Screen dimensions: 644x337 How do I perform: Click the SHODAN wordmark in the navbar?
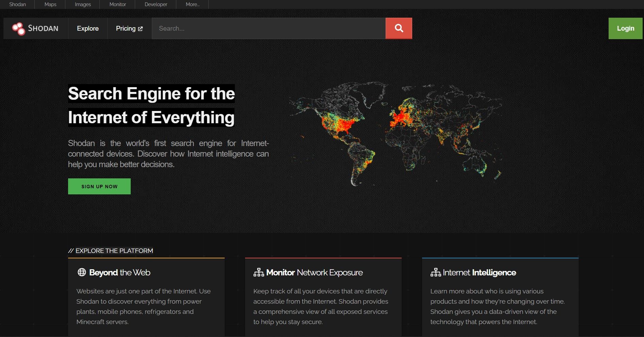pyautogui.click(x=43, y=29)
